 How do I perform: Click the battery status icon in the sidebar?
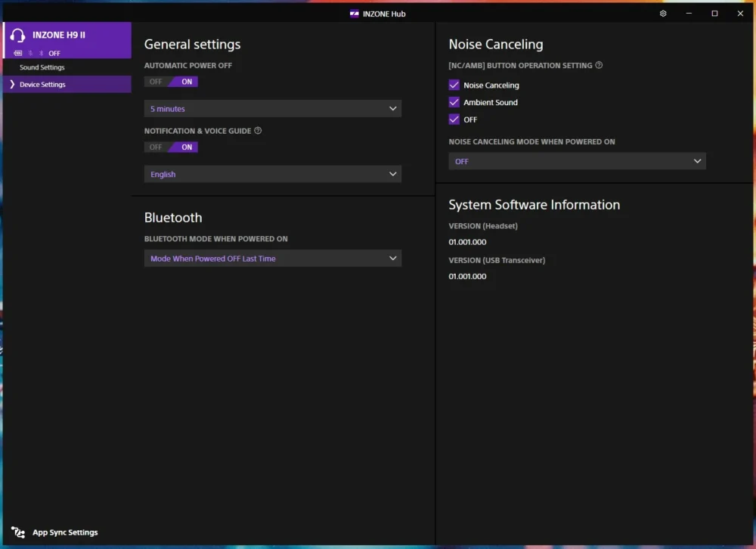click(18, 53)
